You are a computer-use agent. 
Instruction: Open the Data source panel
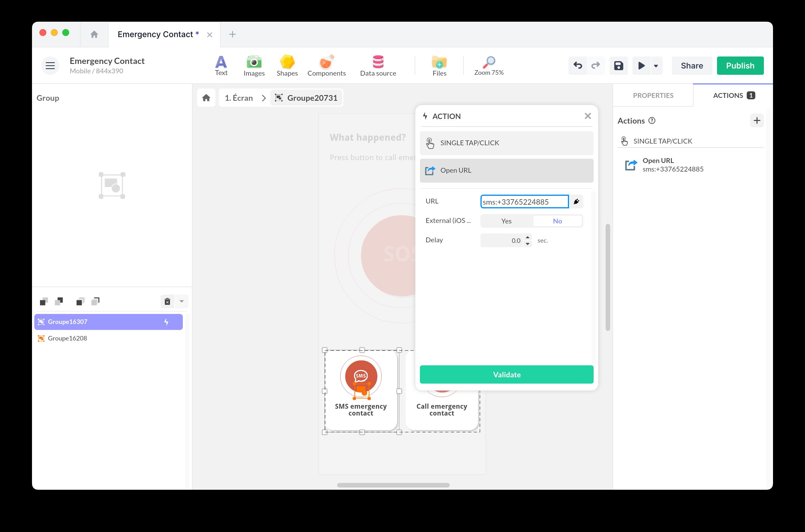pyautogui.click(x=378, y=65)
